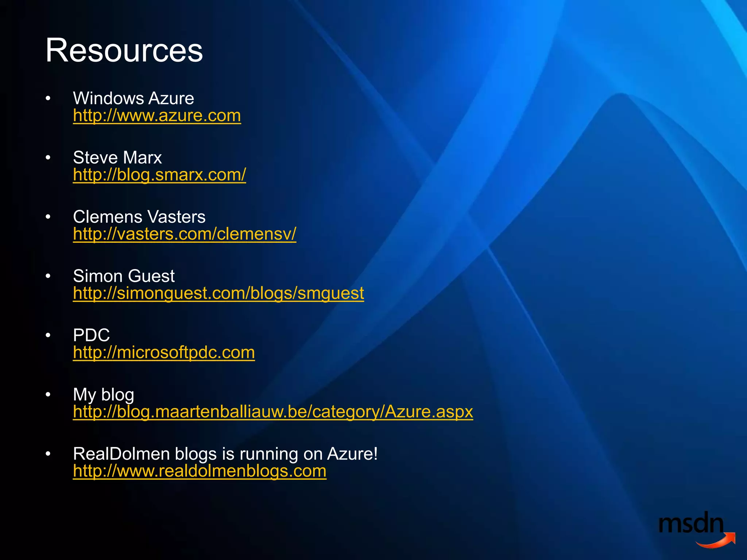Click the 'Windows Azure' bullet text
Viewport: 747px width, 560px height.
[133, 98]
